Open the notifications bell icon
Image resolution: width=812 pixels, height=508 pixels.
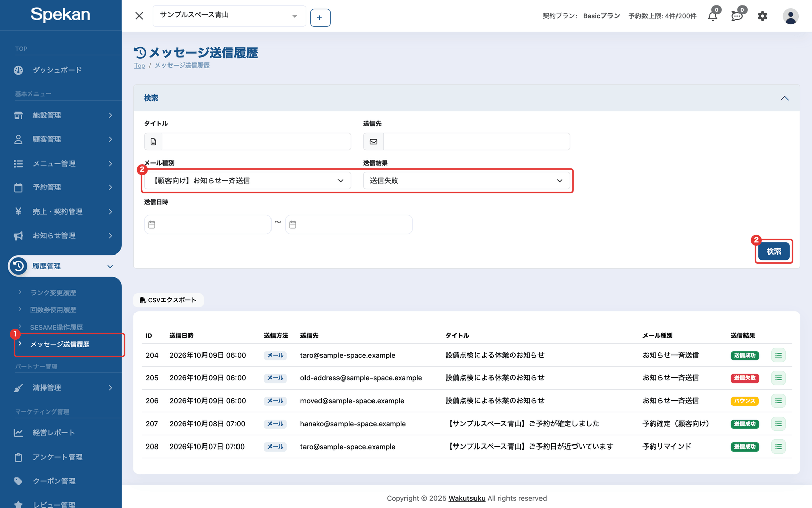point(713,16)
